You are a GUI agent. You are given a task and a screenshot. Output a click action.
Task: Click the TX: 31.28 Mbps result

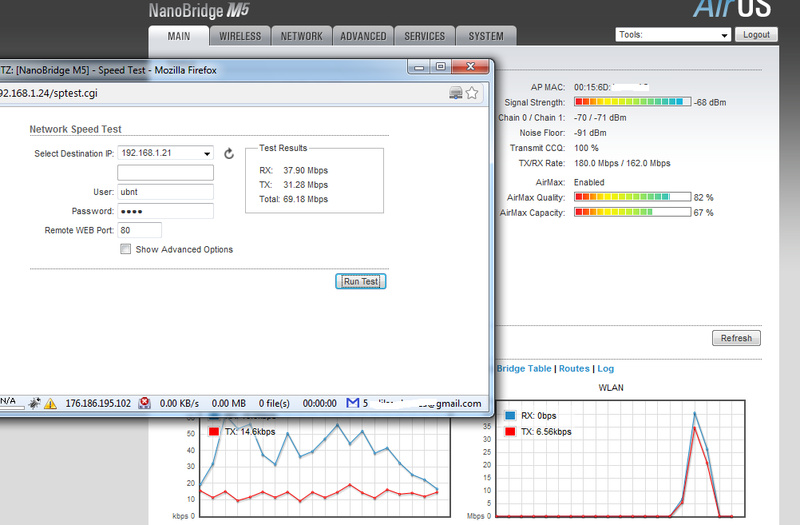pyautogui.click(x=293, y=185)
